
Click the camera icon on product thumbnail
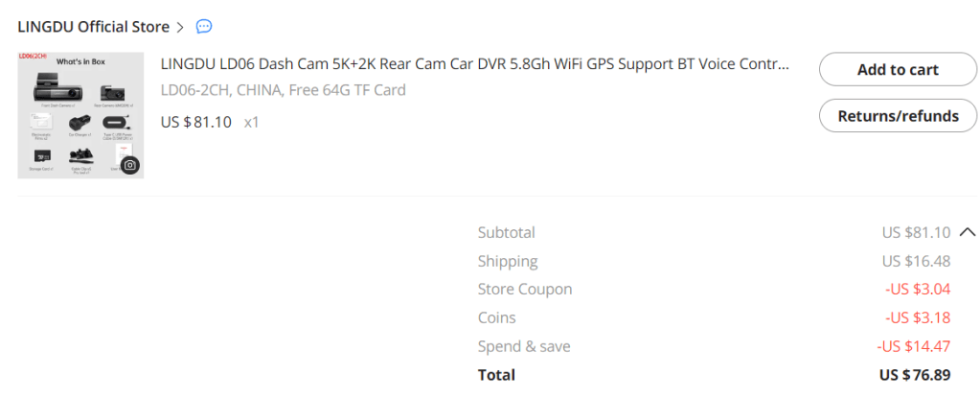click(129, 164)
